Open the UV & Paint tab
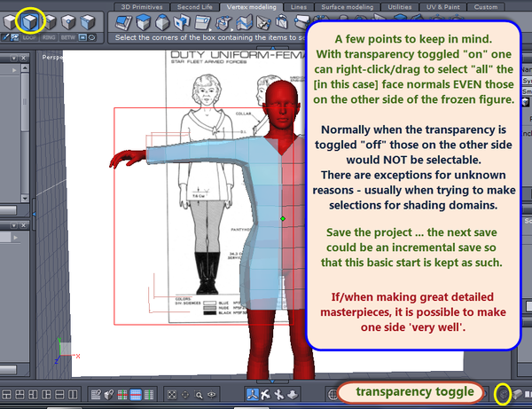 pyautogui.click(x=442, y=7)
